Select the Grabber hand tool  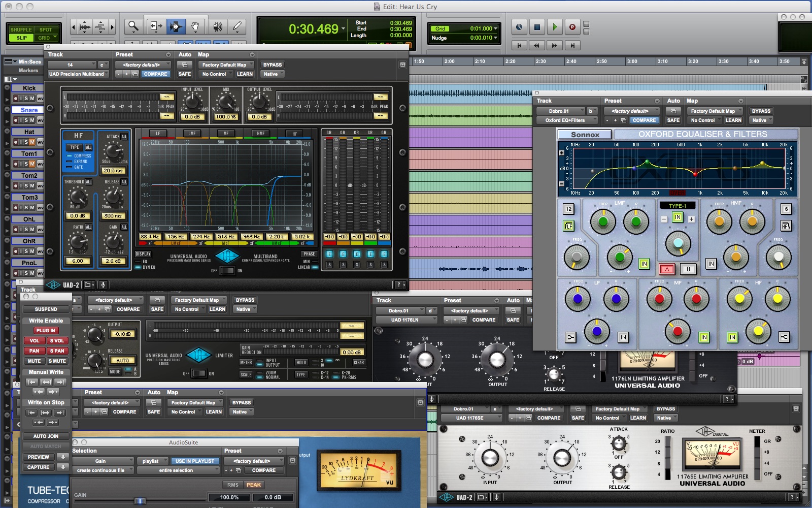tap(195, 26)
